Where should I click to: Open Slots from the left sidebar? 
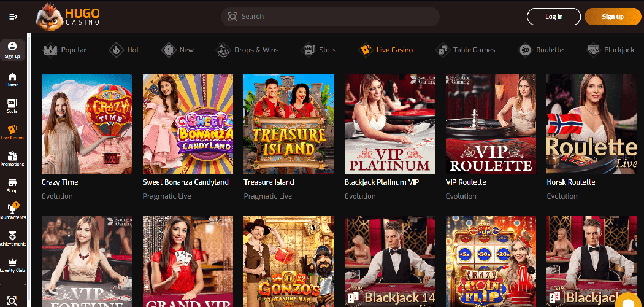13,106
